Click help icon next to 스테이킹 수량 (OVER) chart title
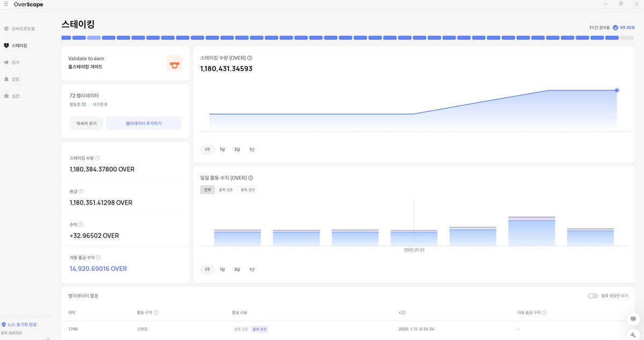 point(250,58)
